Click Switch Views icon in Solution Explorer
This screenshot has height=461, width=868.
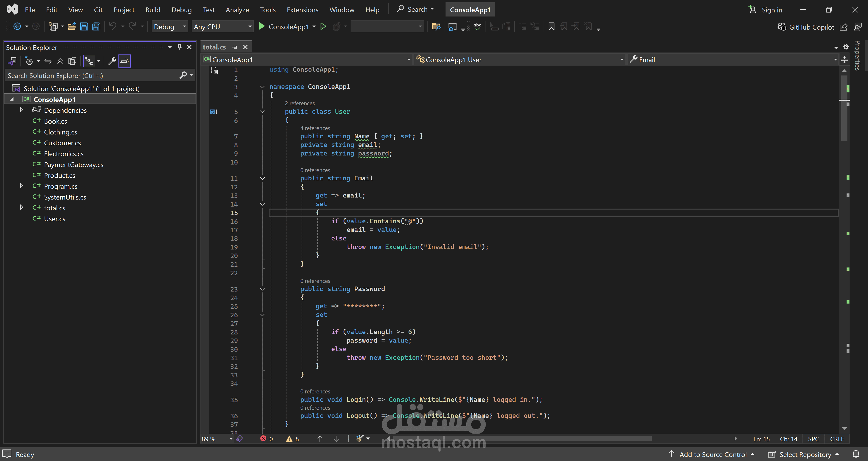coord(12,61)
